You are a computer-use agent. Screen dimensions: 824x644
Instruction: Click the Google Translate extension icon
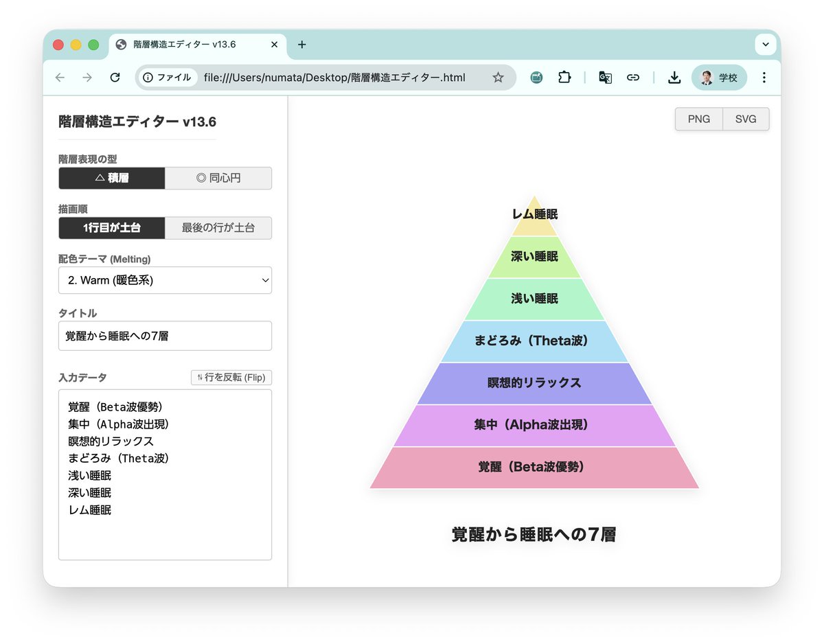[x=605, y=78]
